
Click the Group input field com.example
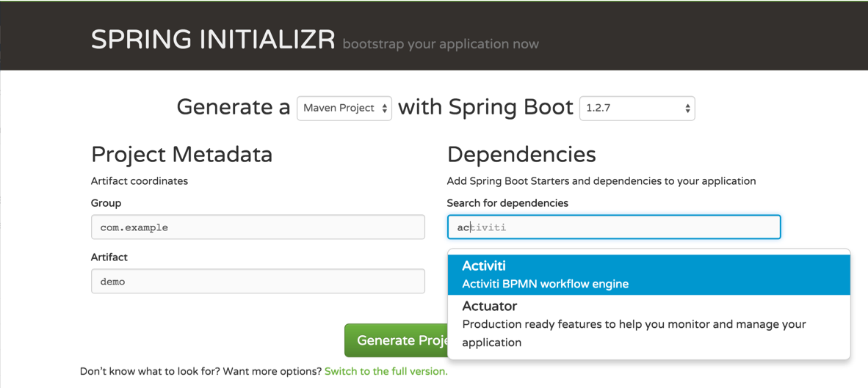(258, 227)
